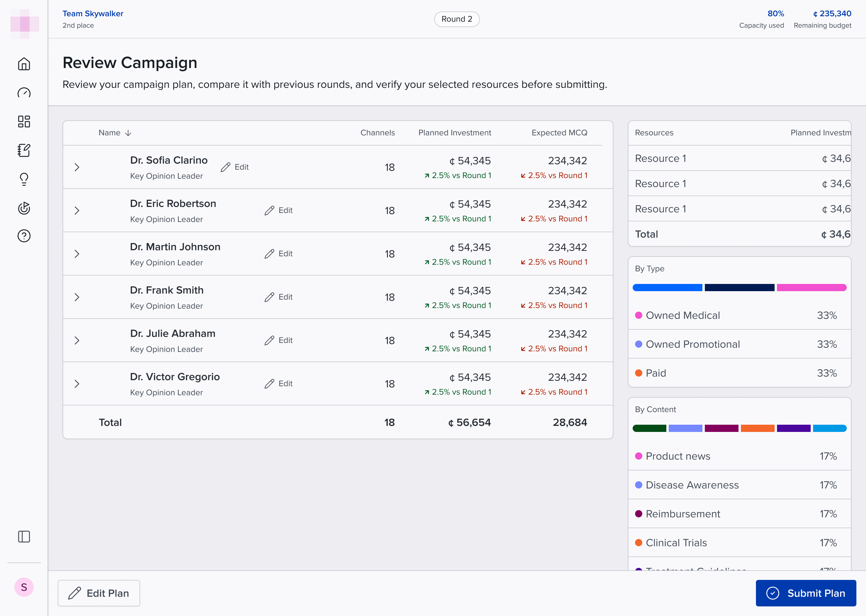Click Dr. Victor Gregorio's name
This screenshot has height=616, width=866.
175,377
